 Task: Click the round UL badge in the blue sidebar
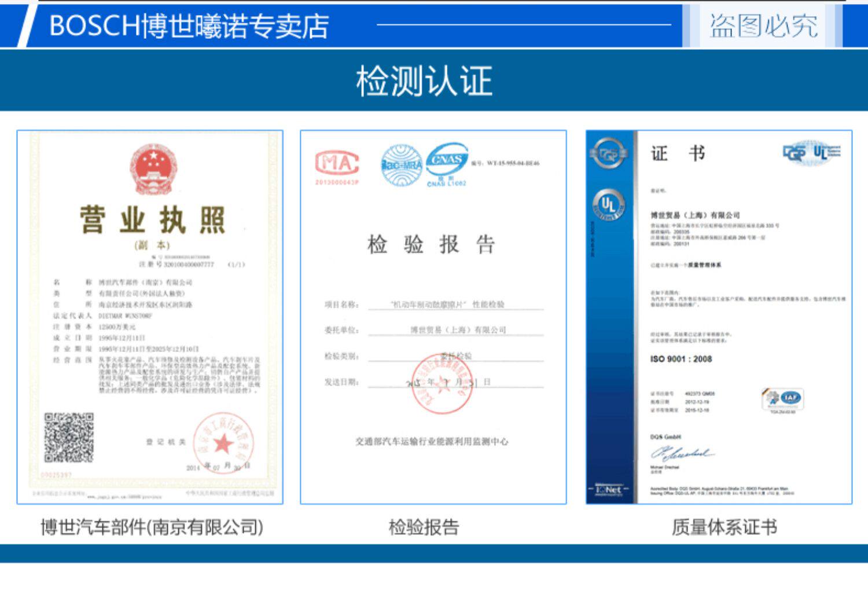tap(609, 204)
